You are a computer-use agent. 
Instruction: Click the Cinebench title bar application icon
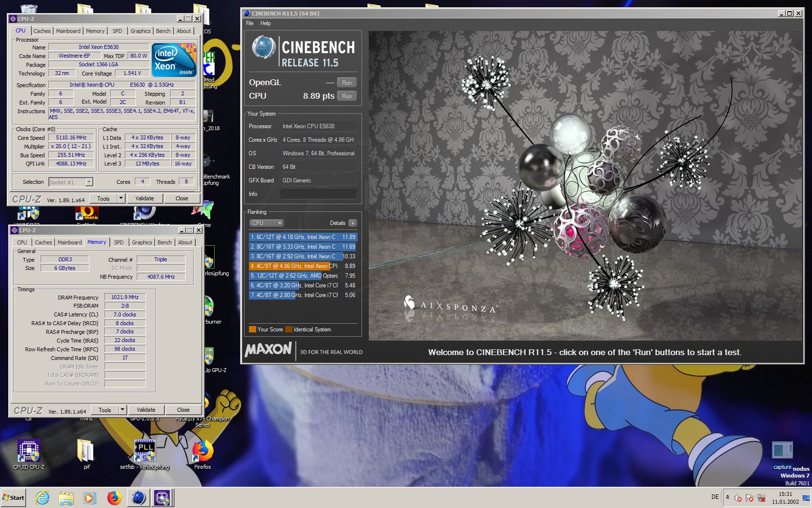[246, 14]
